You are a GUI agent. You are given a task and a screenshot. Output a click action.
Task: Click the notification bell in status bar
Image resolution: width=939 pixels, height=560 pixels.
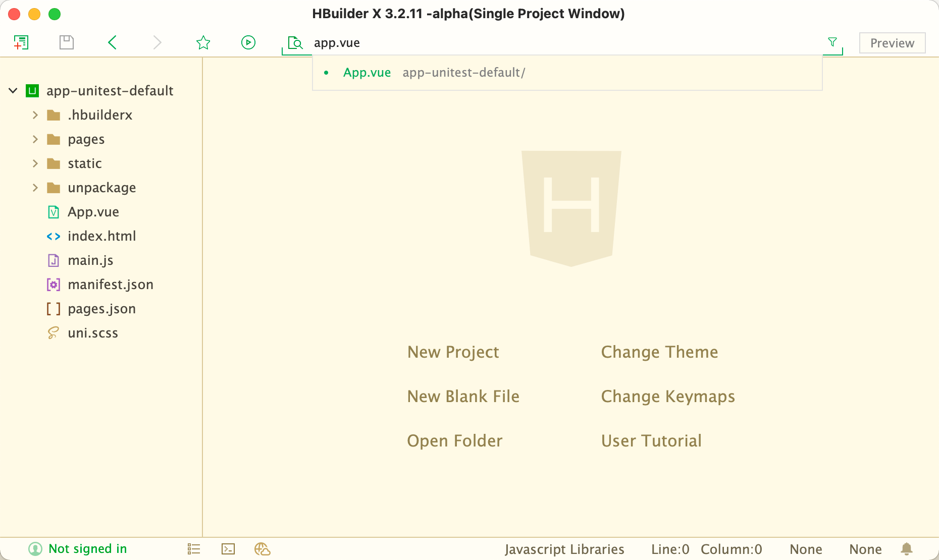coord(907,549)
